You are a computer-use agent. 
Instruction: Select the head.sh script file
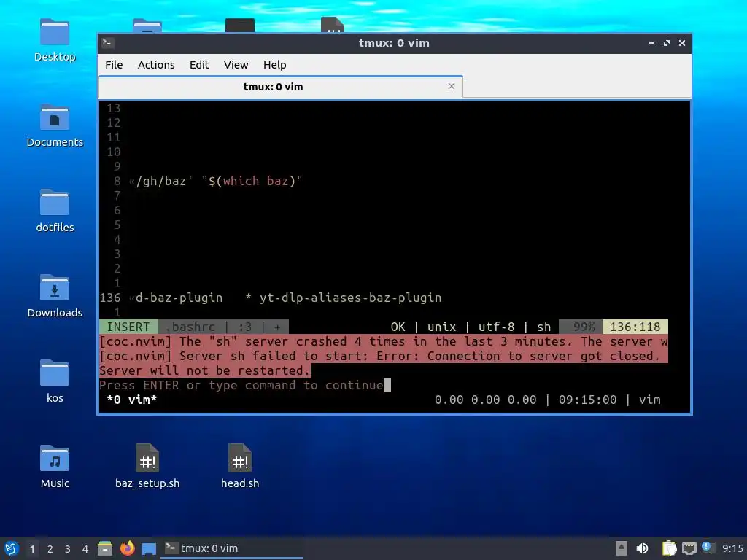[x=239, y=459]
